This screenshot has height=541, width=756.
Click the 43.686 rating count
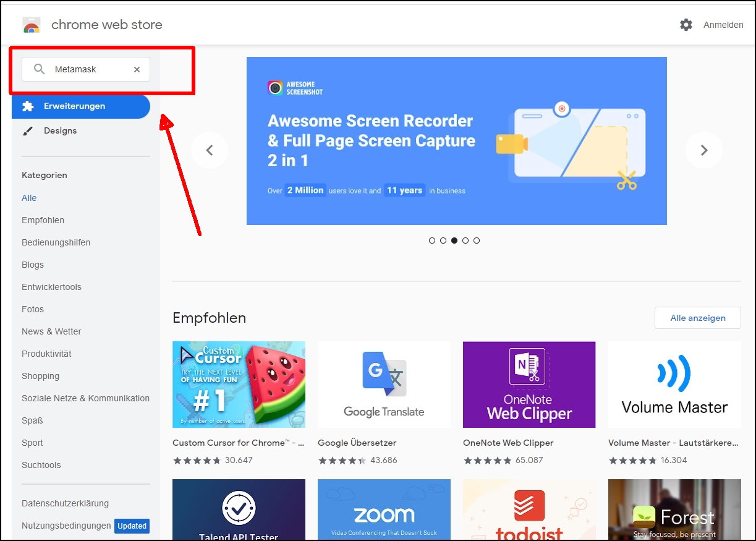click(384, 460)
